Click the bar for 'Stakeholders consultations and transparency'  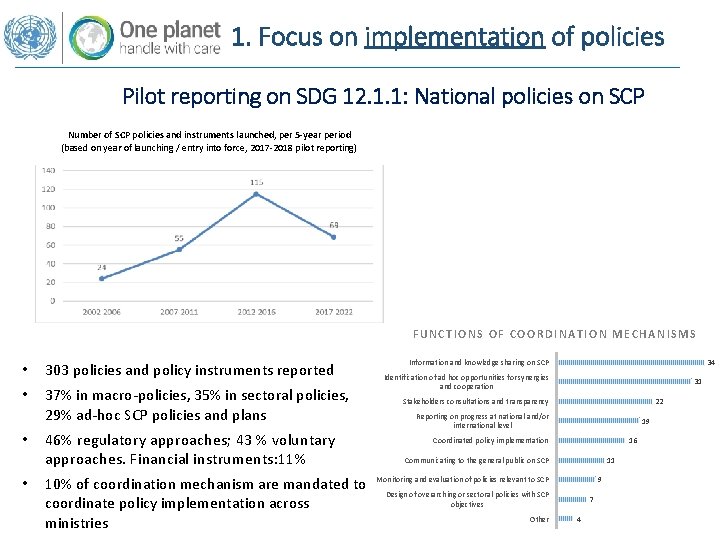[605, 401]
